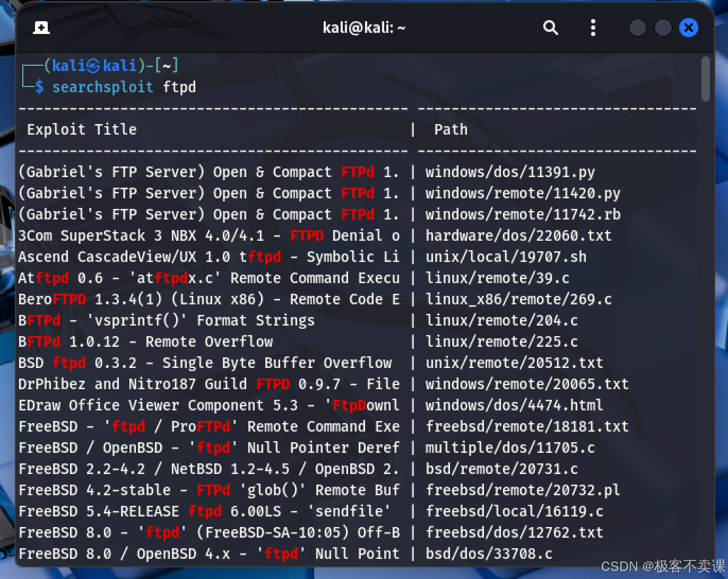Click the 'BeroFTPD 1.3.4(1)' exploit title
This screenshot has width=728, height=579.
tap(209, 299)
